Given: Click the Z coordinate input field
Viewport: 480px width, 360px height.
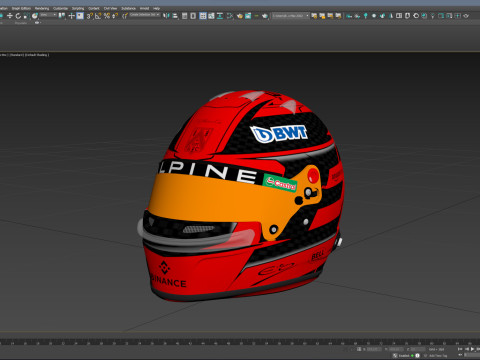Looking at the screenshot, I should (x=418, y=349).
